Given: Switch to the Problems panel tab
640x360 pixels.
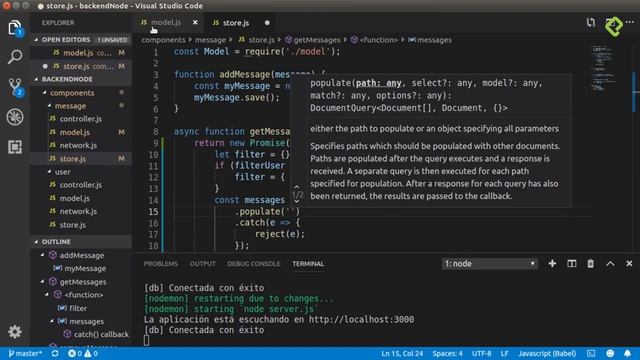Looking at the screenshot, I should 161,264.
